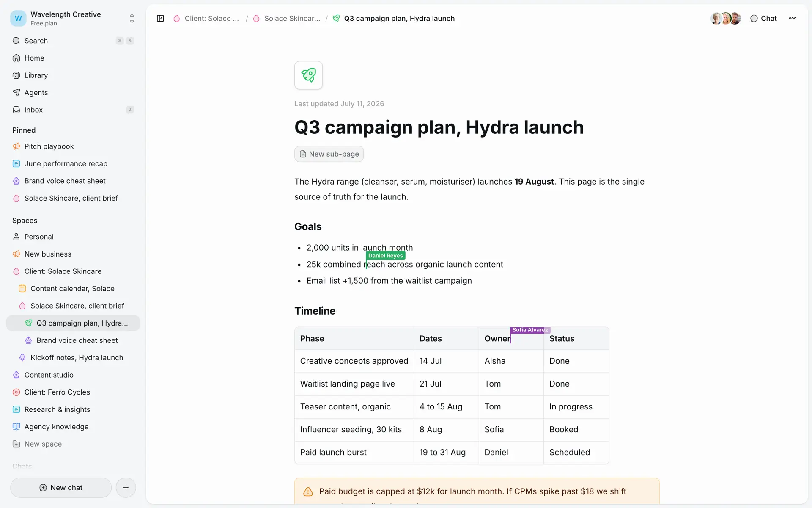The width and height of the screenshot is (812, 508).
Task: Click the warning icon in budget callout
Action: [x=308, y=492]
